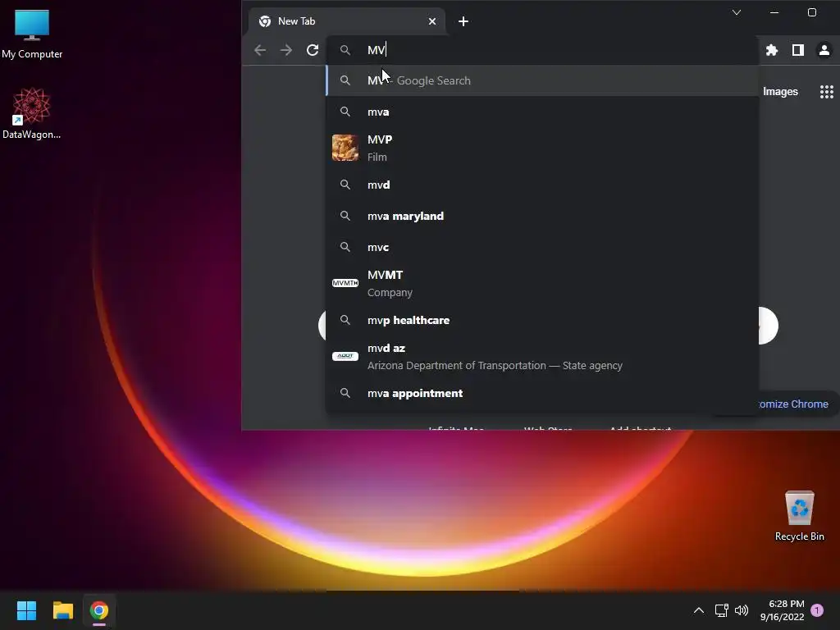Choose the mva maryland suggestion
The image size is (840, 630).
pos(542,216)
